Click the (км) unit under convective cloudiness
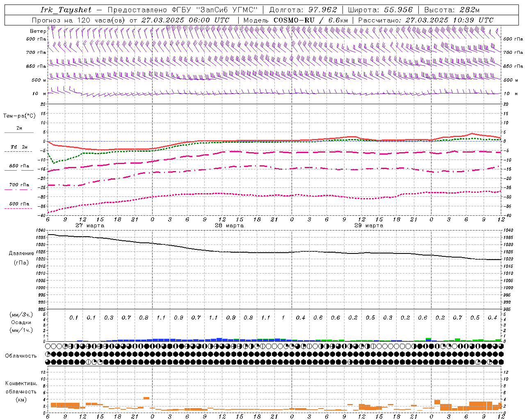This screenshot has width=525, height=420. point(21,400)
